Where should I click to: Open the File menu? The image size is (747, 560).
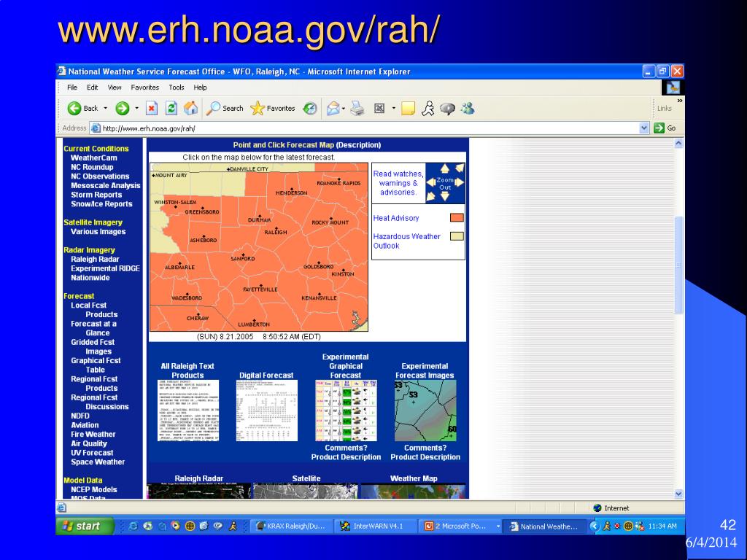click(72, 87)
